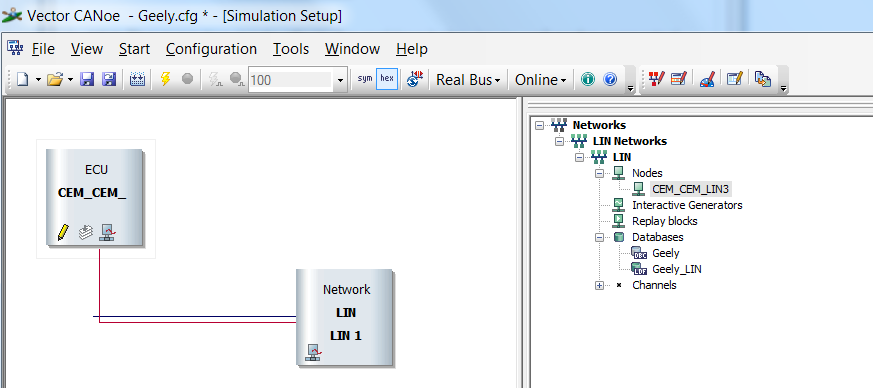Viewport: 873px width, 388px height.
Task: Click the greyed-out Break/animate icon
Action: 237,80
